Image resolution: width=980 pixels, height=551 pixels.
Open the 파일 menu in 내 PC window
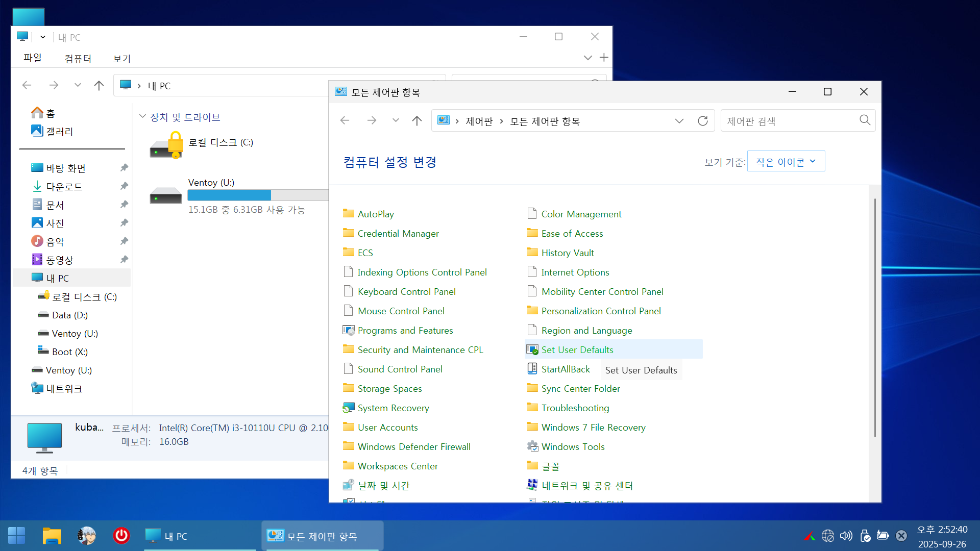[33, 58]
